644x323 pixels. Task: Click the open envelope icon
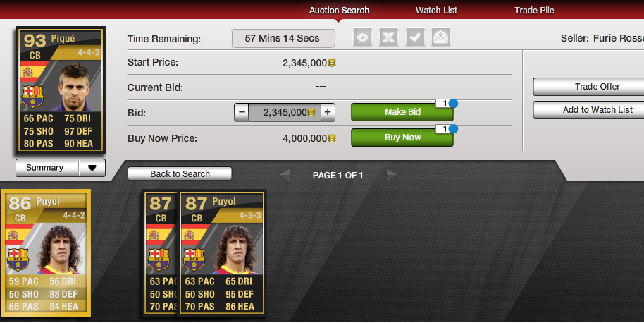point(440,38)
